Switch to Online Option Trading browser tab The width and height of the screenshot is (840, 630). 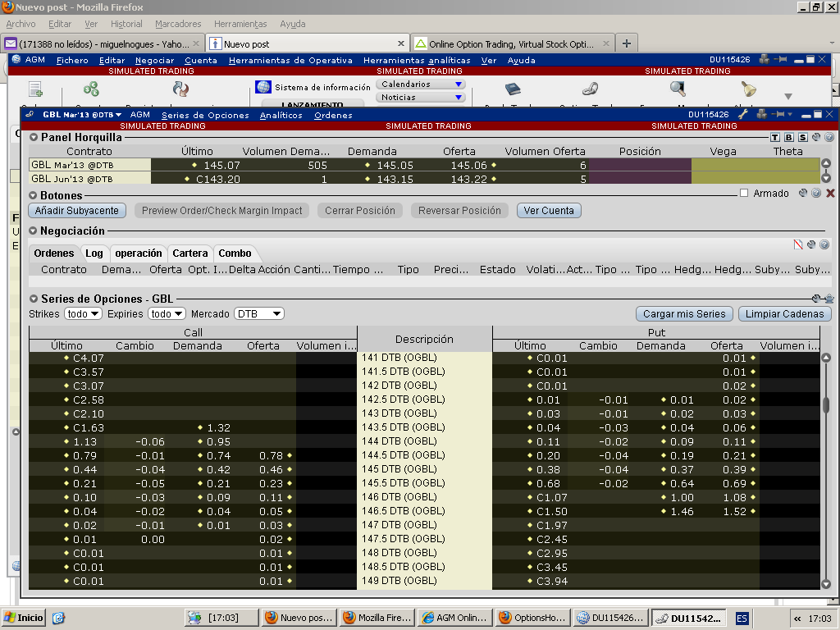(x=512, y=44)
